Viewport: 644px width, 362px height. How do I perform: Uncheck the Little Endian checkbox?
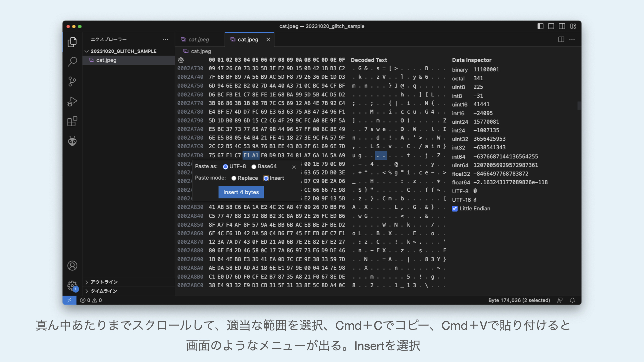(455, 208)
